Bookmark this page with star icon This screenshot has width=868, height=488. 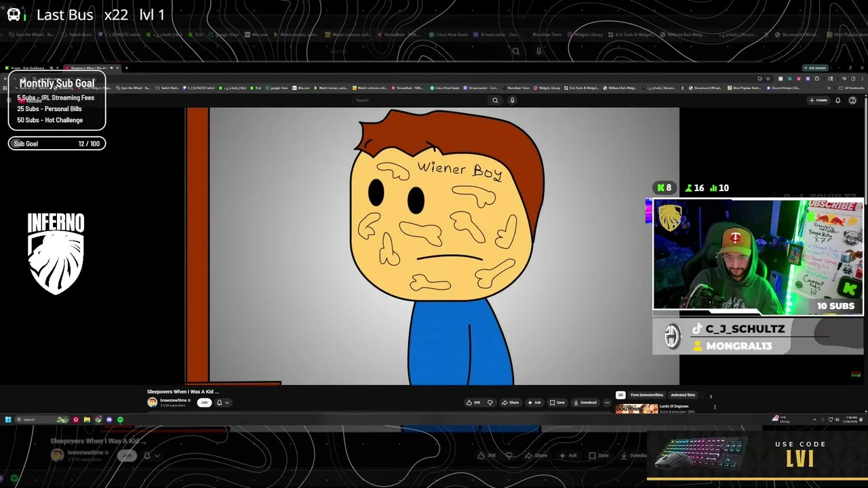[x=768, y=79]
